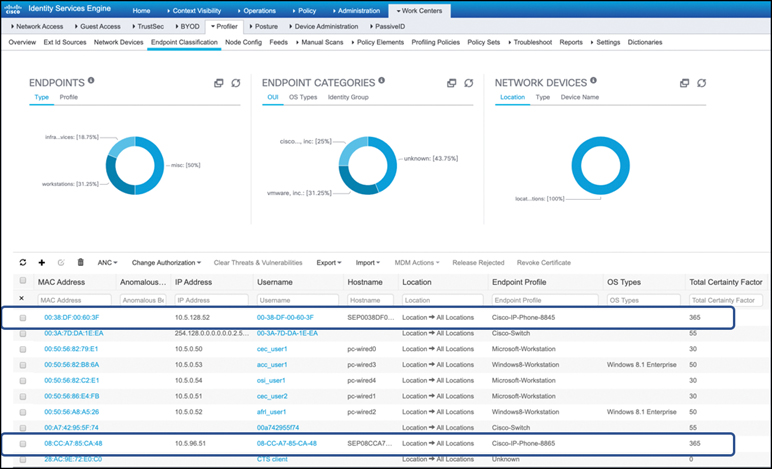Click the trash delete icon
This screenshot has height=469, width=772.
tap(81, 262)
